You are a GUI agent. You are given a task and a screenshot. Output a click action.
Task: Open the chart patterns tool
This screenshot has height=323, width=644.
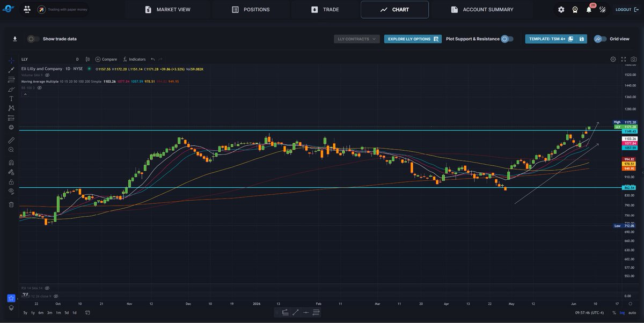pos(11,108)
